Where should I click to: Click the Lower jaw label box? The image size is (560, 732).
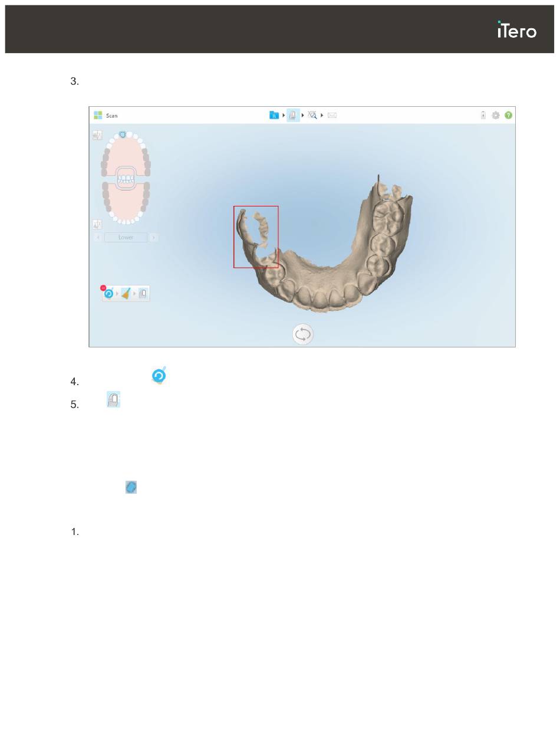point(126,237)
